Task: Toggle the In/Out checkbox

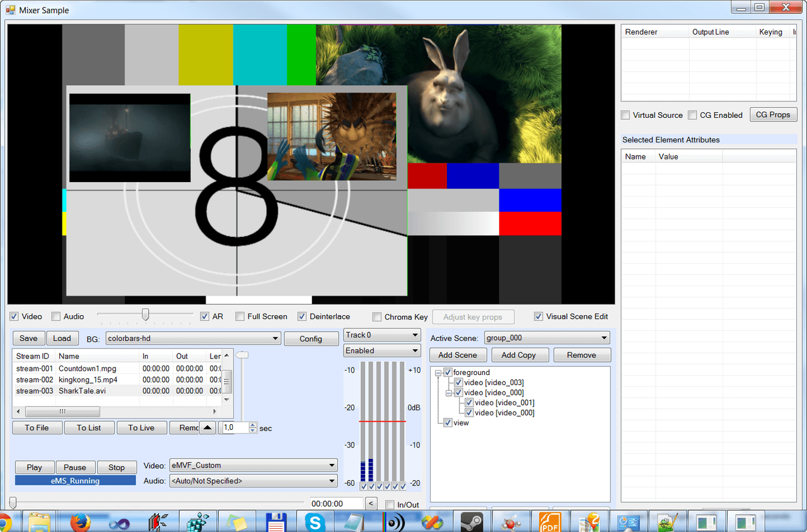Action: click(390, 505)
